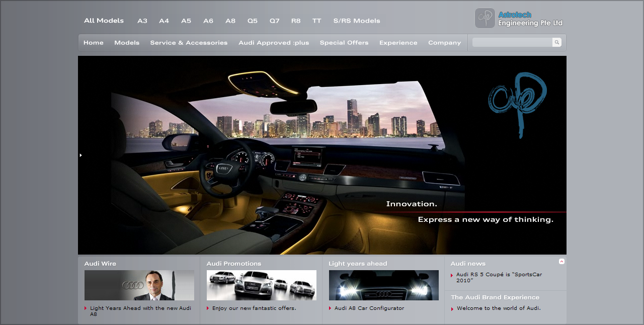
Task: Click the Audi Wire heading
Action: tap(100, 264)
